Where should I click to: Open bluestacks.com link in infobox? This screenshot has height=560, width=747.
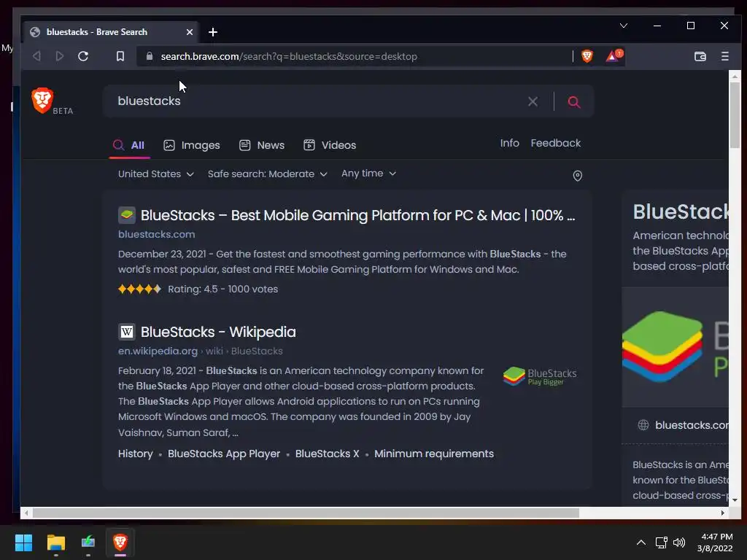click(692, 425)
